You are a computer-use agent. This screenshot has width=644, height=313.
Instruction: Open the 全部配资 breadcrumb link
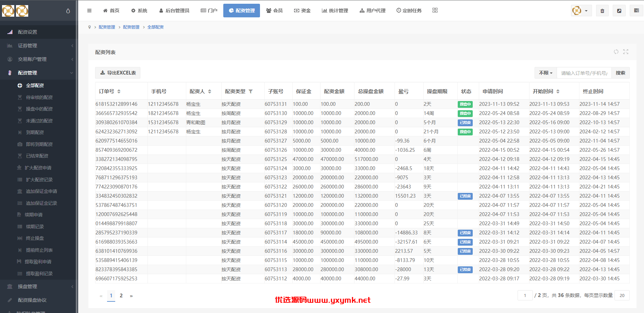tap(156, 27)
